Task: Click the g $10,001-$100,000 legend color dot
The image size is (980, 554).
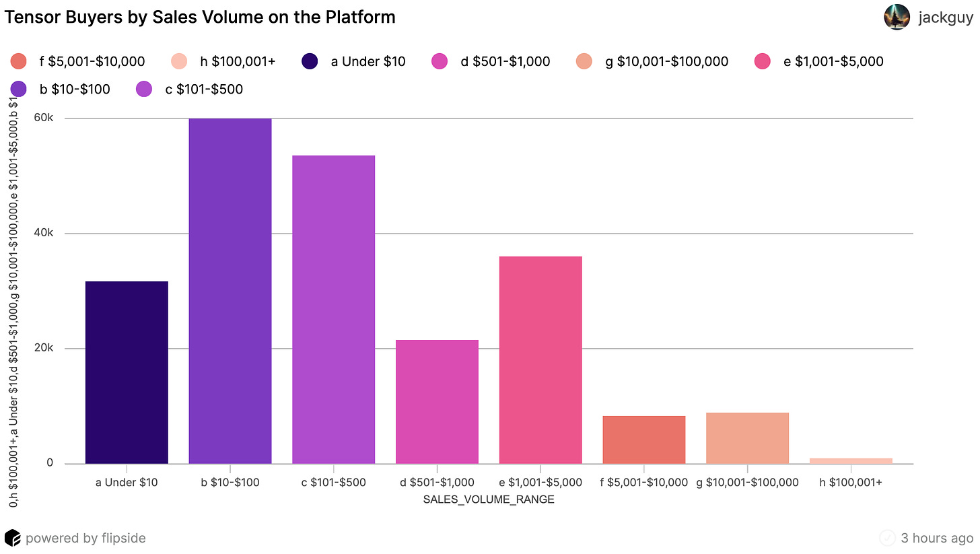Action: (584, 61)
